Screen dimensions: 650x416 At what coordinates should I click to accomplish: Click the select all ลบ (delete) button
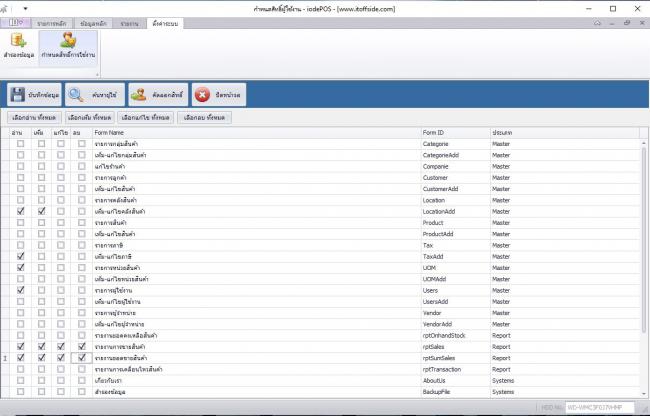coord(204,118)
